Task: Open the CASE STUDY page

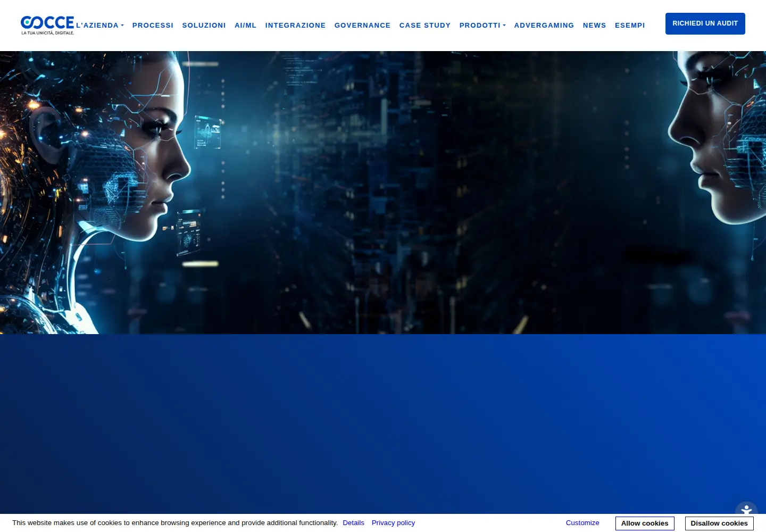Action: [424, 26]
